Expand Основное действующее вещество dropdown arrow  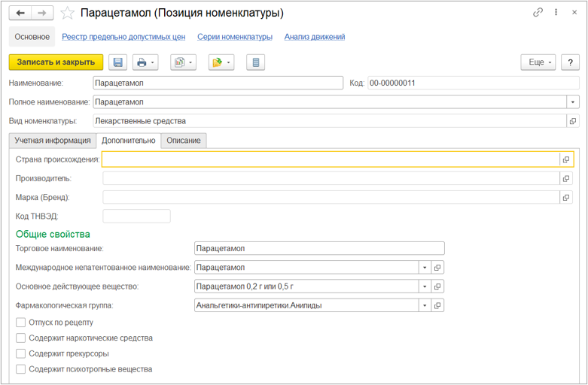point(425,286)
